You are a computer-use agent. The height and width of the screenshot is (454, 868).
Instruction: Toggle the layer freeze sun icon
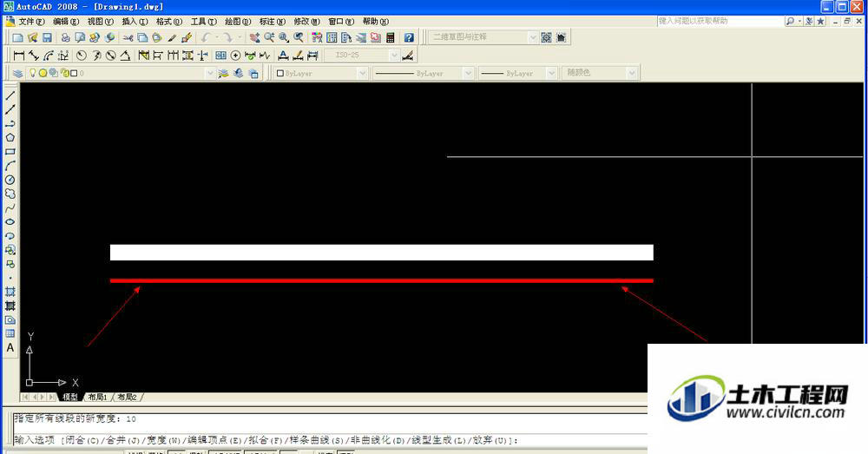tap(43, 73)
